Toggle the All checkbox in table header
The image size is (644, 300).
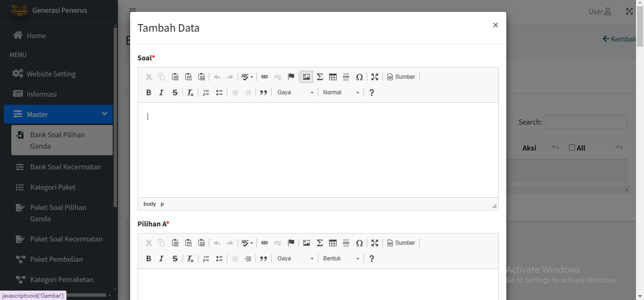(x=572, y=148)
